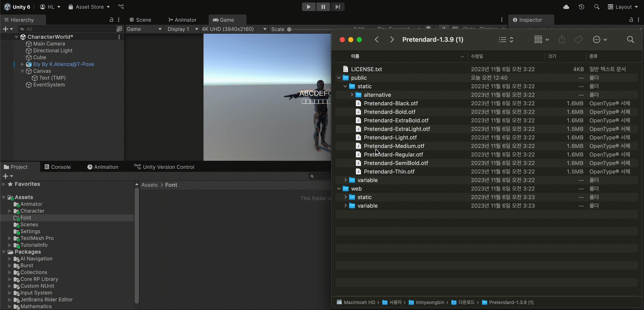Open Finder grouping options icon
The width and height of the screenshot is (644, 310).
click(541, 39)
